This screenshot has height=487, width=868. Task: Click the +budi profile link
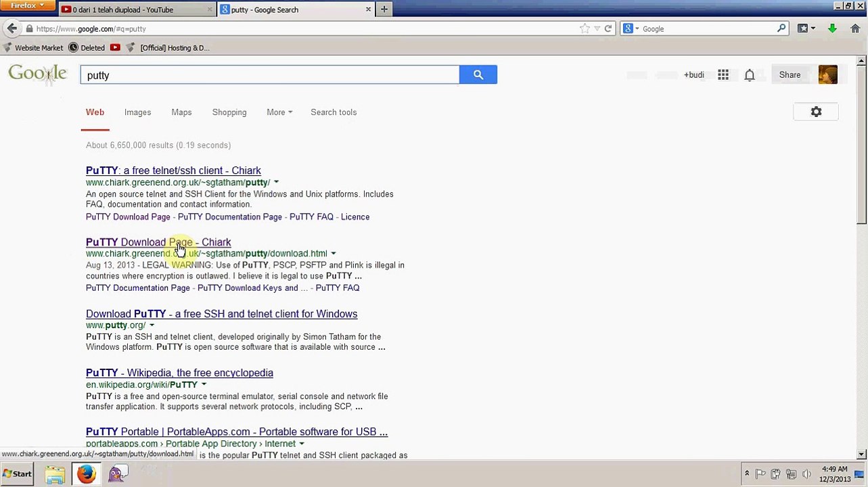pyautogui.click(x=693, y=75)
